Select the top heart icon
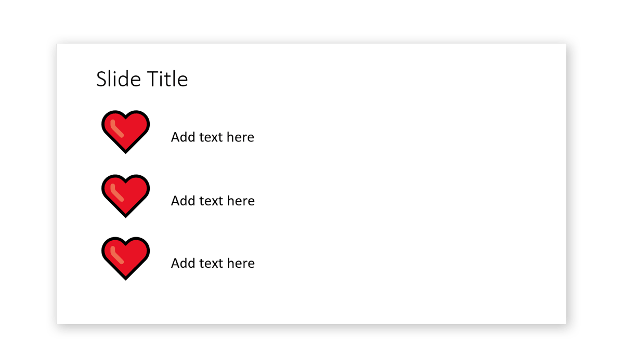The width and height of the screenshot is (624, 364). pos(125,132)
